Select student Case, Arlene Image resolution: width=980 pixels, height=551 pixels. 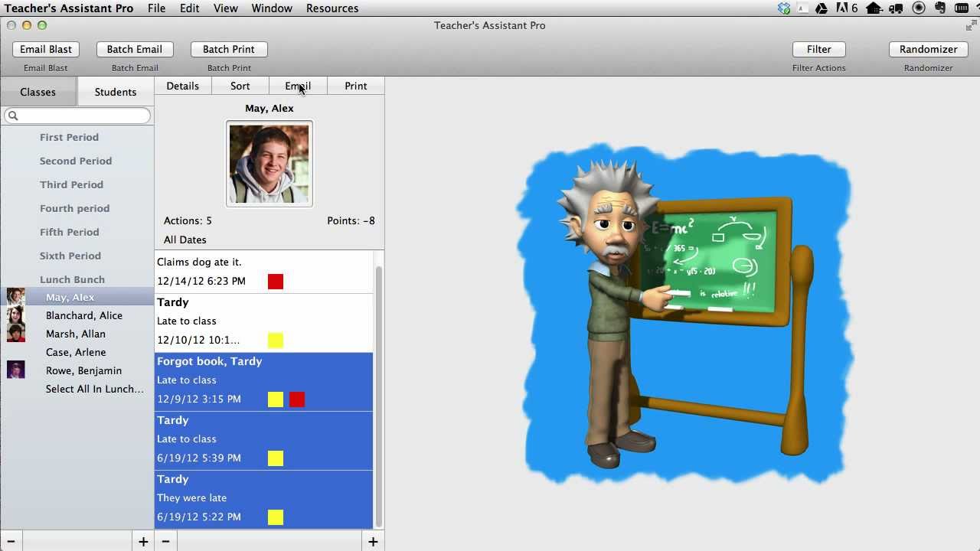pos(77,352)
